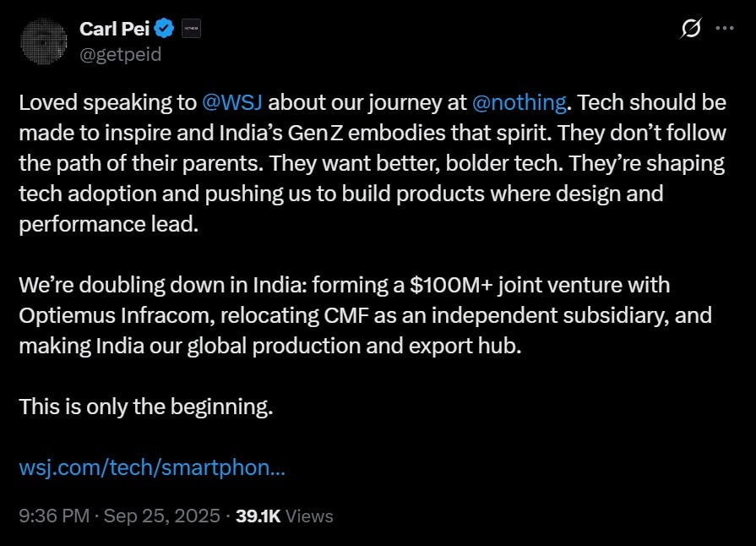Click the Sep 25, 2025 date
The height and width of the screenshot is (546, 756).
(x=162, y=516)
